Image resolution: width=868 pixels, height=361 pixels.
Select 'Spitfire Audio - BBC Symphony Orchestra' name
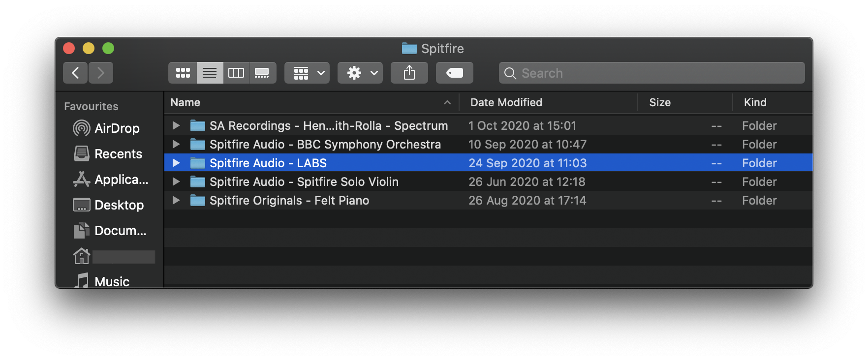pyautogui.click(x=325, y=145)
